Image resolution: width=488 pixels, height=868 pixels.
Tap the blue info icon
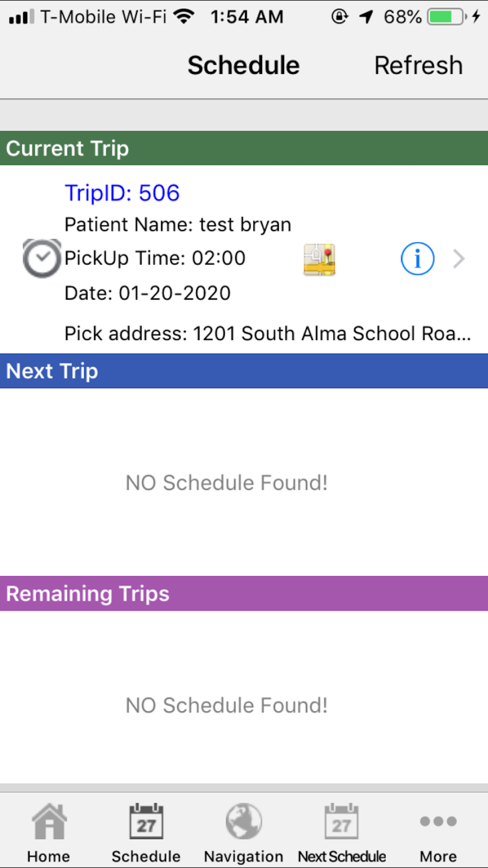click(x=417, y=259)
